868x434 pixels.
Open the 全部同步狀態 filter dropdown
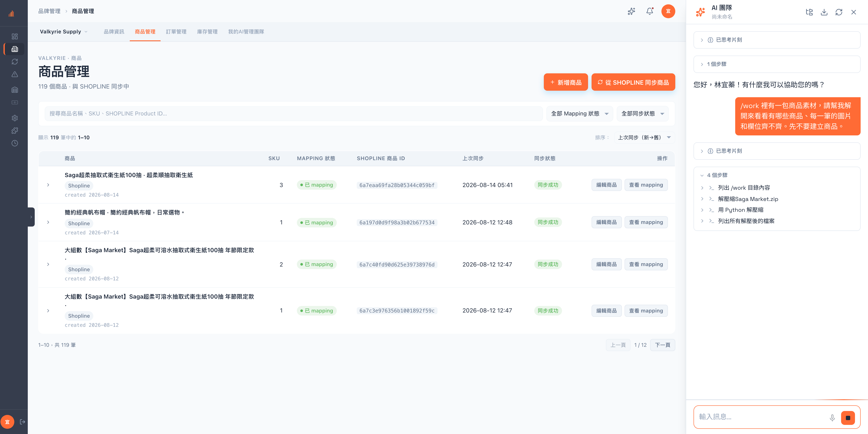pyautogui.click(x=642, y=113)
